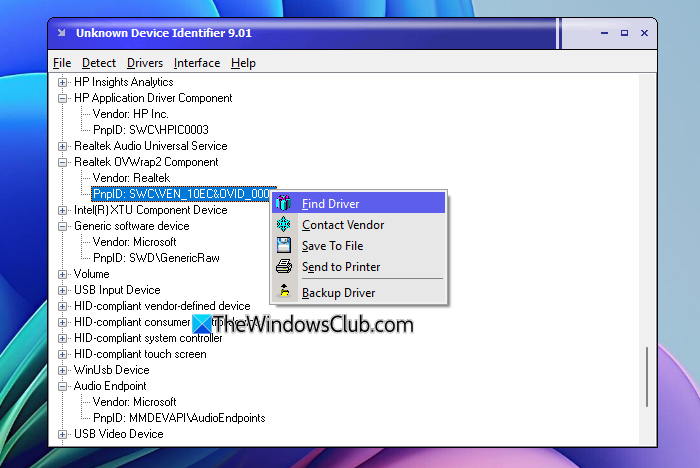Collapse HP Application Driver Component node
This screenshot has width=700, height=468.
[62, 98]
